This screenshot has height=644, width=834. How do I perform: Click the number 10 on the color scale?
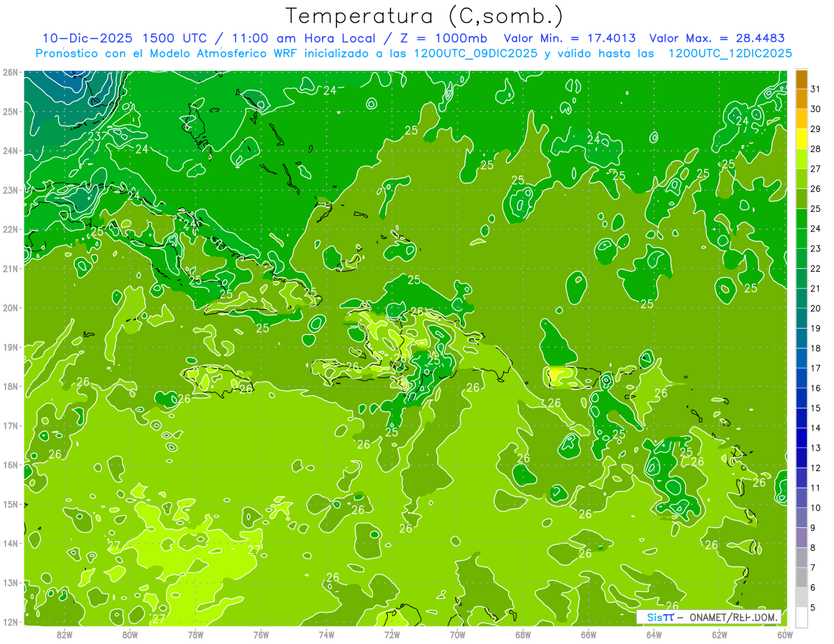pyautogui.click(x=816, y=508)
